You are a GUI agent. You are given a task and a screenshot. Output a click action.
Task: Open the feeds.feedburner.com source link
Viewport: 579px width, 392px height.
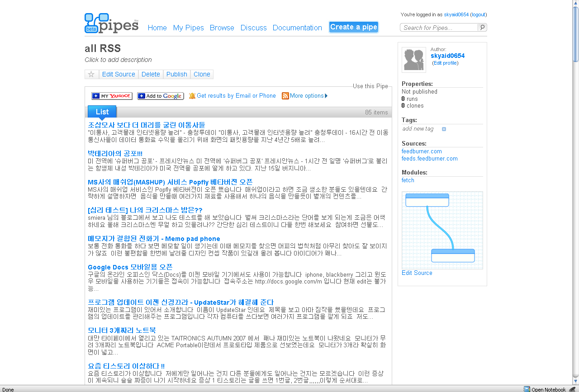tap(430, 159)
